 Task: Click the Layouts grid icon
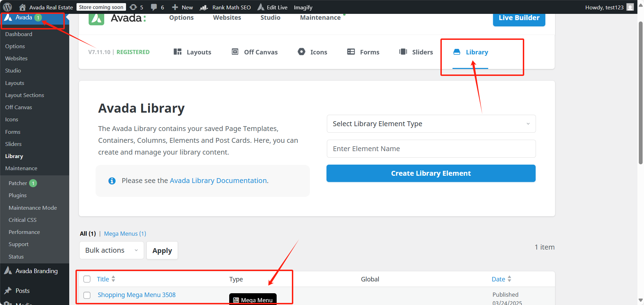(x=178, y=52)
